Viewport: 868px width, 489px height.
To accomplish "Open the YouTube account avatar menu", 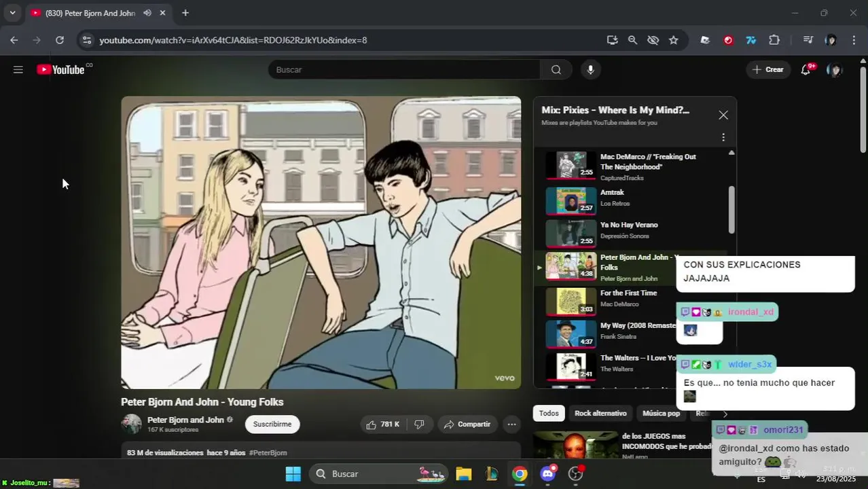I will [x=835, y=69].
